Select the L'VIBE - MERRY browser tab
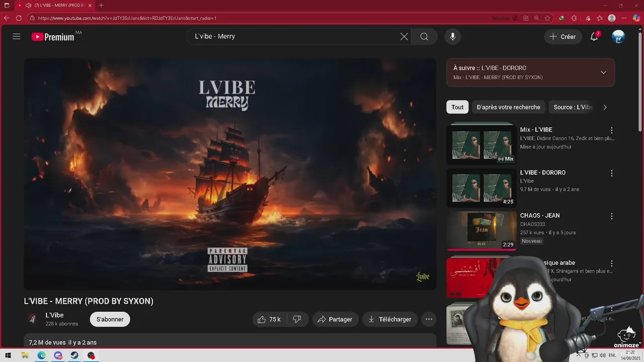 tap(55, 5)
